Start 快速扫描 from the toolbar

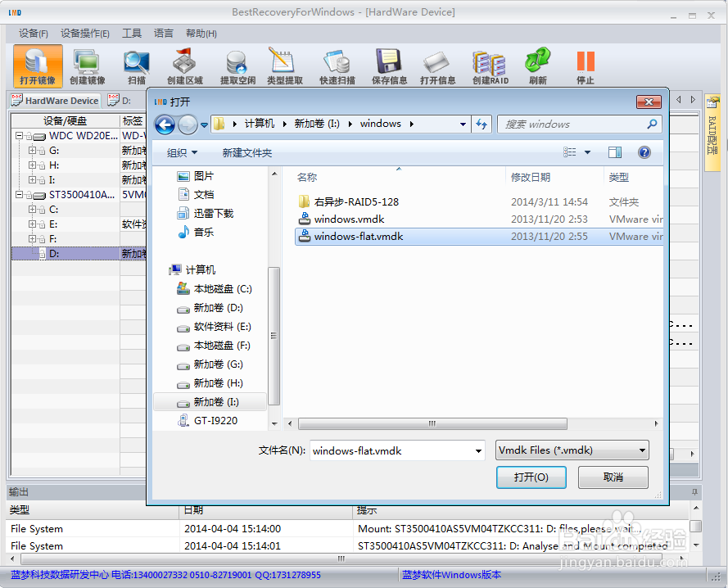click(x=337, y=66)
